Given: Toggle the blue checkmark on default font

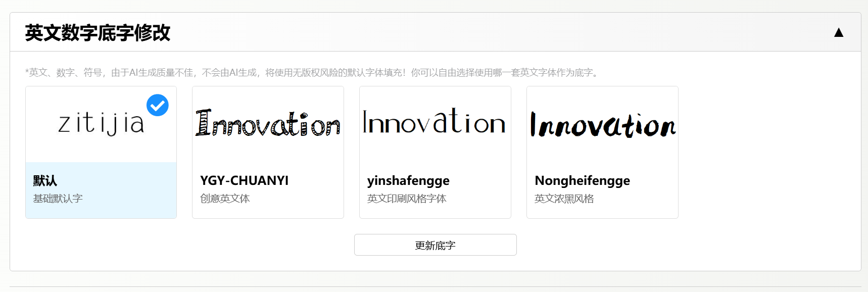Looking at the screenshot, I should 158,105.
